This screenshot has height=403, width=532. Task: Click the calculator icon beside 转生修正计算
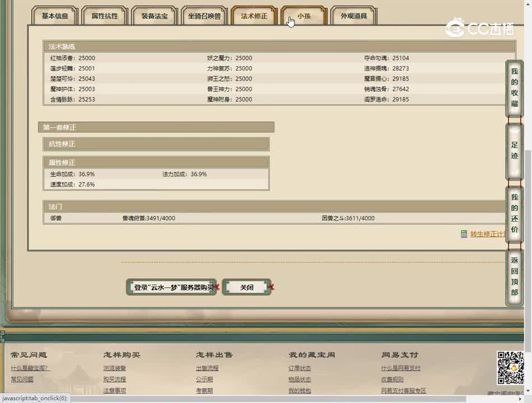click(464, 234)
